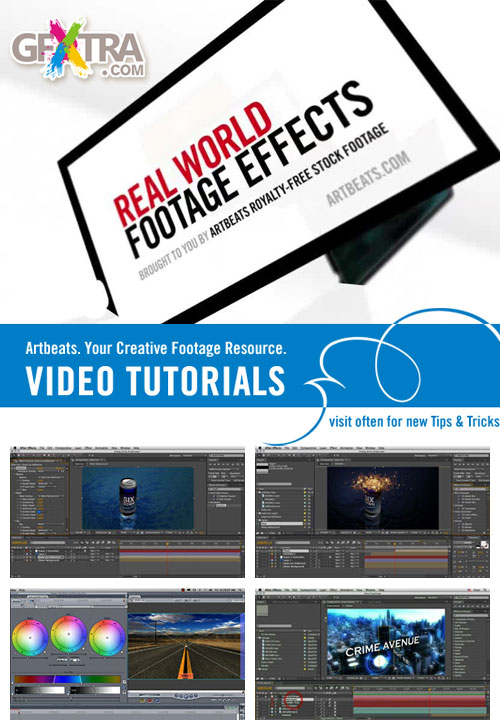Click the 'BROUGHT TO YOU BY ARTBEATS ROYALTY-FREE STOCK FOOTAGE' line
The width and height of the screenshot is (500, 728).
[x=264, y=202]
